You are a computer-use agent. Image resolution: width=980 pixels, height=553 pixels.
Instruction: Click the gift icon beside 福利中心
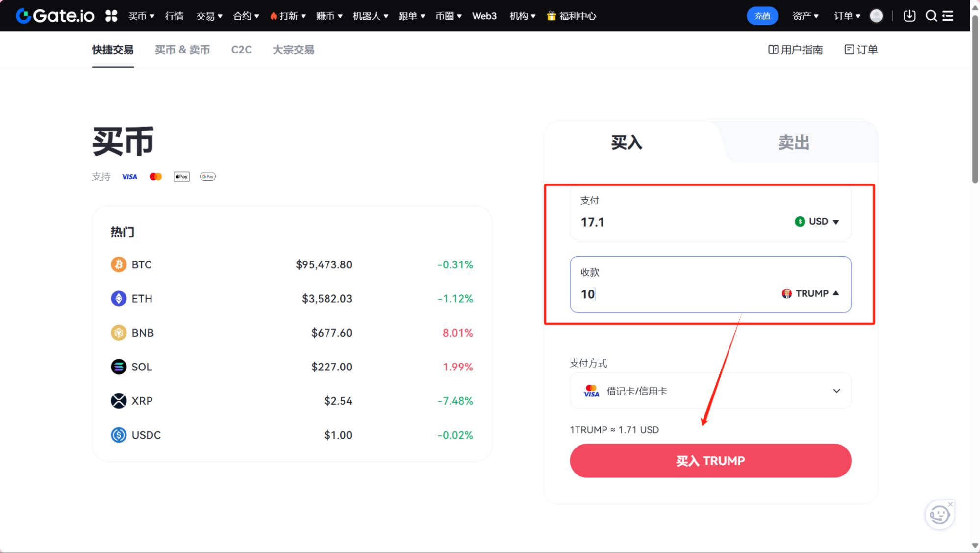coord(552,16)
